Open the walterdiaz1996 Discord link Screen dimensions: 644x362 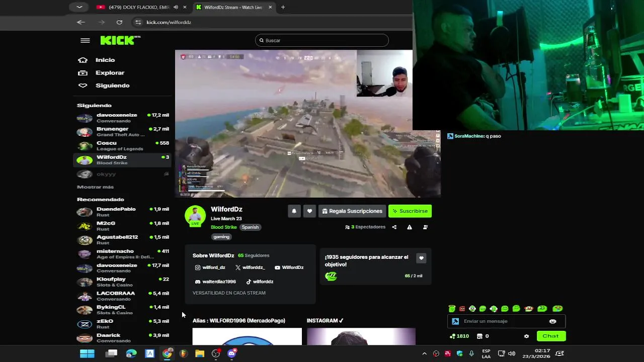coord(215,282)
